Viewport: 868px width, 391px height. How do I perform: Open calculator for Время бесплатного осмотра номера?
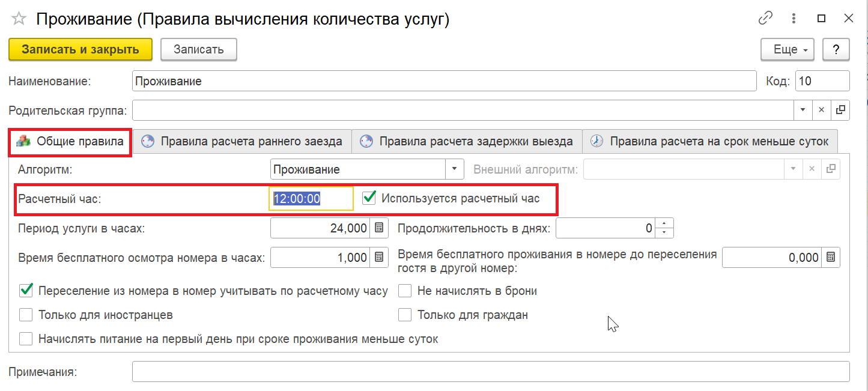[378, 258]
